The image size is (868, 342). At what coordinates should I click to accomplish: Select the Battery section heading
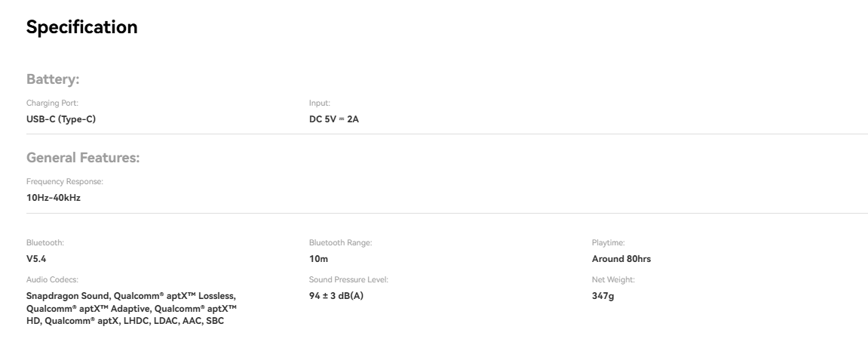tap(53, 79)
